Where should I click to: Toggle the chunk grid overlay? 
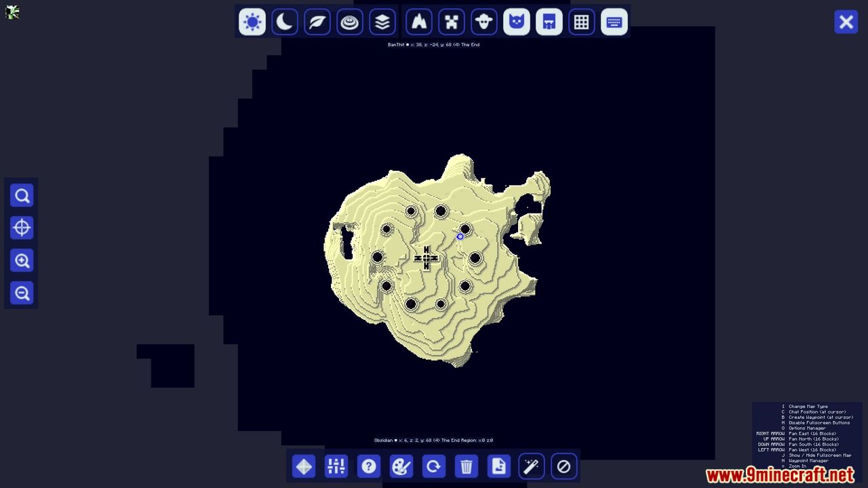click(582, 22)
